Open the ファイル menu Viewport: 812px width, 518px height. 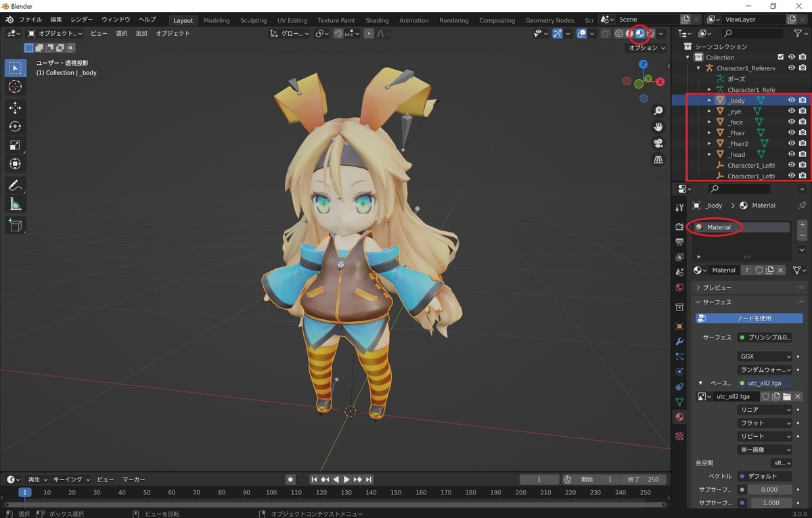coord(30,20)
